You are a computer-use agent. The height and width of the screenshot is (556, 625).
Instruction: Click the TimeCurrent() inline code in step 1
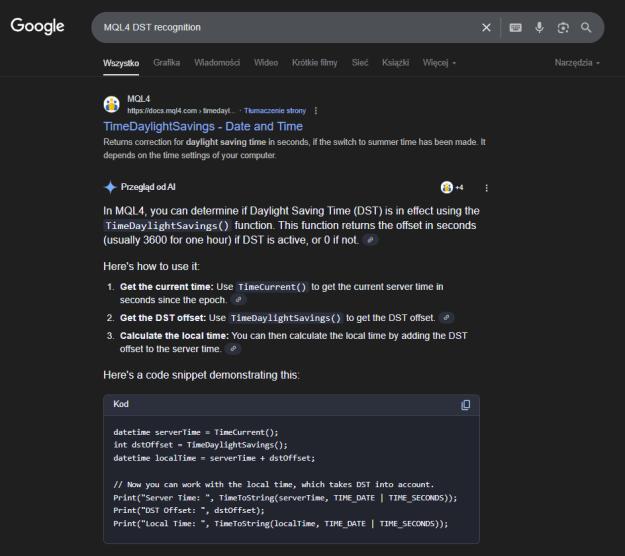pos(272,287)
